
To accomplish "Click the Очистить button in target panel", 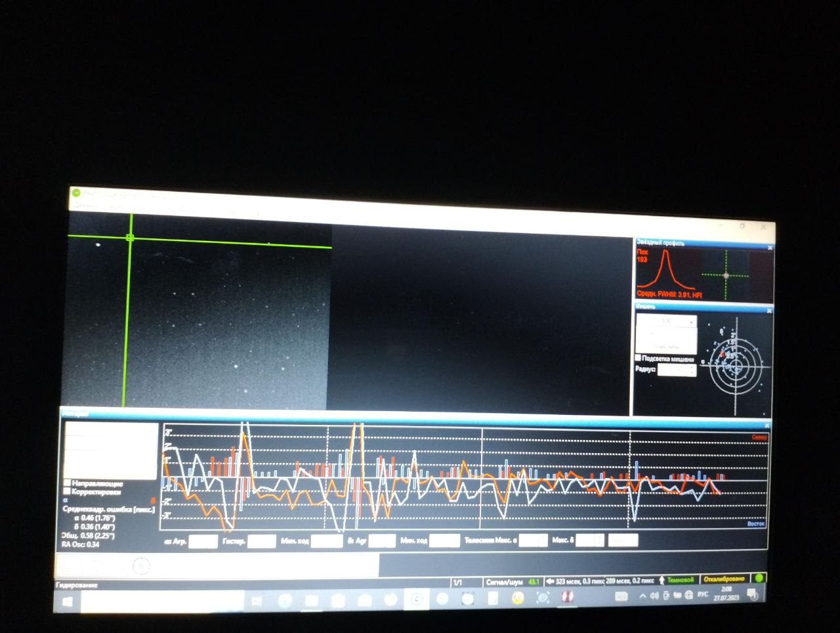I will coord(665,346).
